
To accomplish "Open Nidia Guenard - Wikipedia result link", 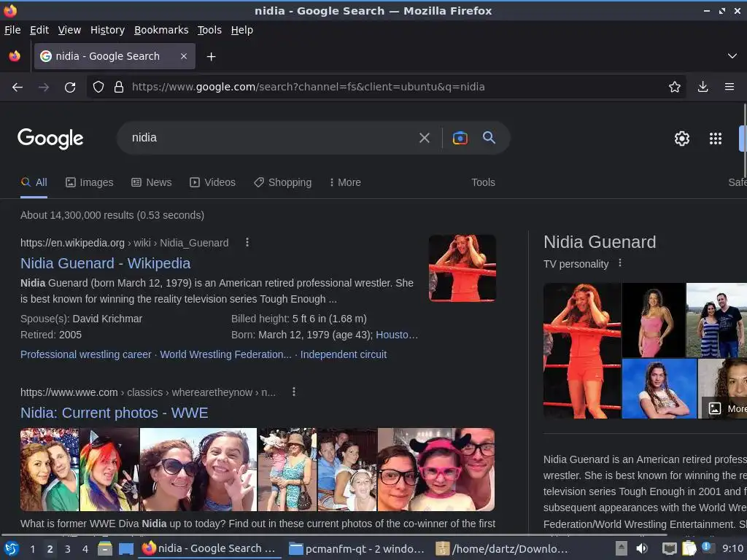I will coord(105,263).
